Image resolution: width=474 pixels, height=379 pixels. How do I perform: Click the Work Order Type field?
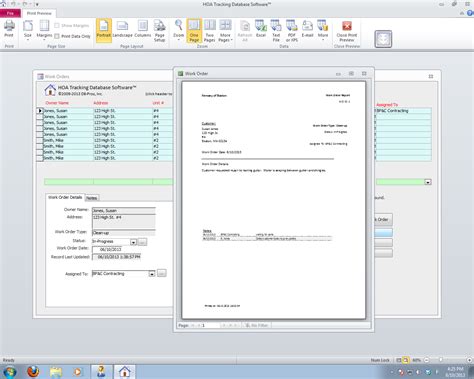124,233
